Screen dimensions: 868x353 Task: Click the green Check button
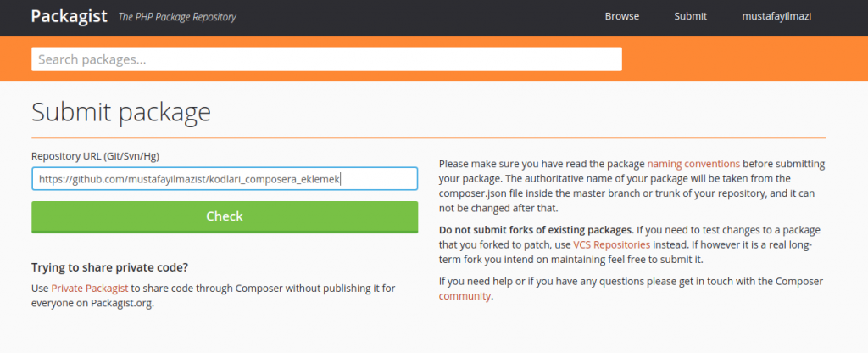225,216
